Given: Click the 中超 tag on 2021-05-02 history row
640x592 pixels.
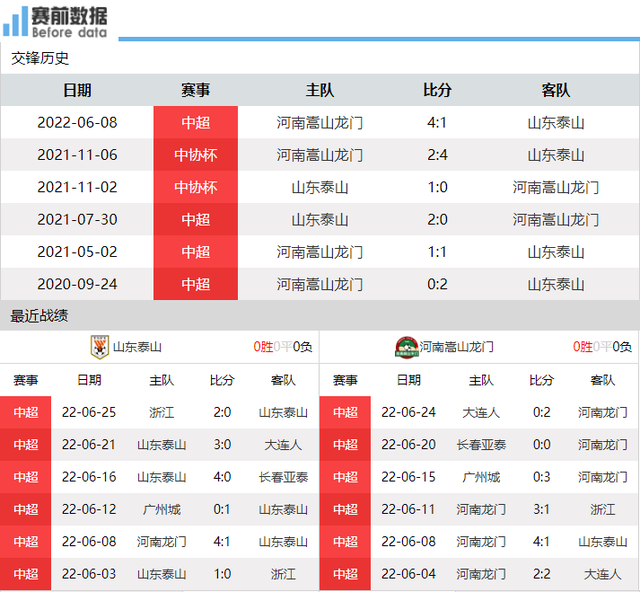Looking at the screenshot, I should click(x=196, y=252).
